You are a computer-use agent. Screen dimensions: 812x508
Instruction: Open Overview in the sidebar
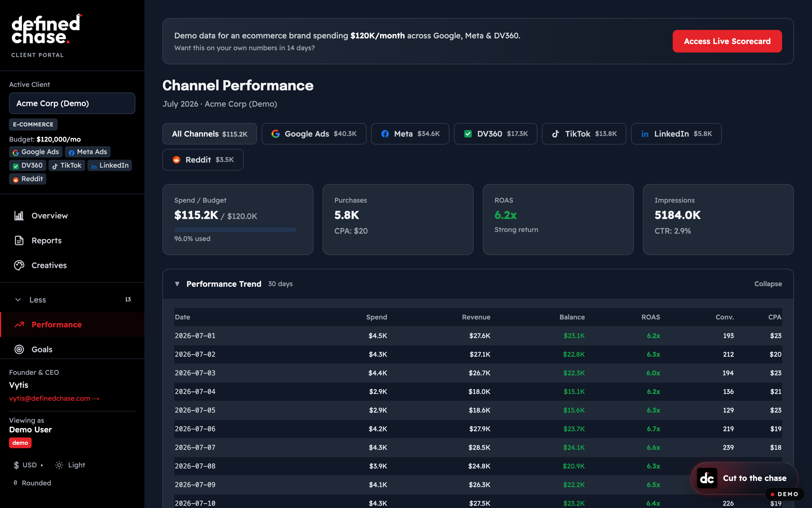72,216
